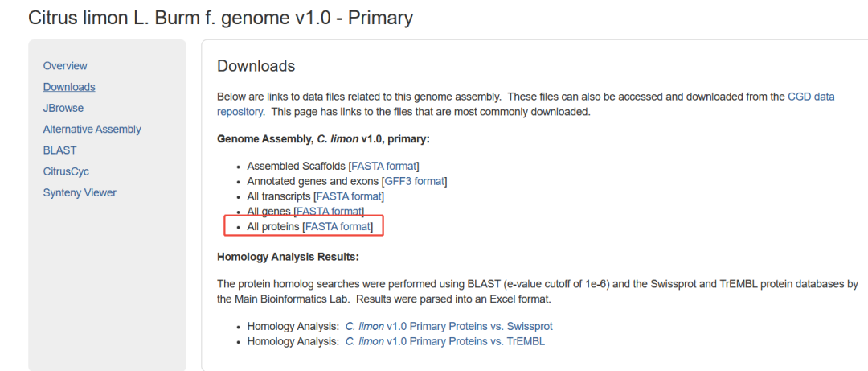Click the Downloads section heading

pyautogui.click(x=256, y=66)
